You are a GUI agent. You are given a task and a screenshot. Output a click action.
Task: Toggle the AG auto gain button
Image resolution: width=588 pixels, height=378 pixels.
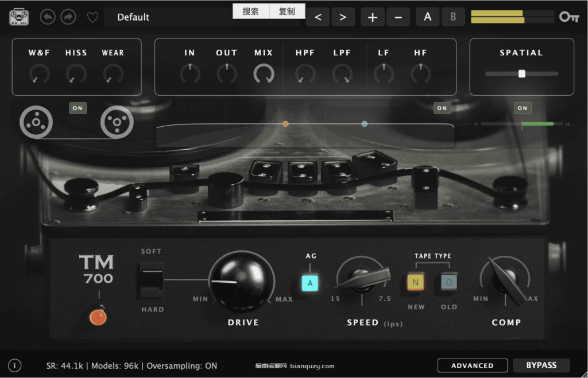click(x=311, y=283)
